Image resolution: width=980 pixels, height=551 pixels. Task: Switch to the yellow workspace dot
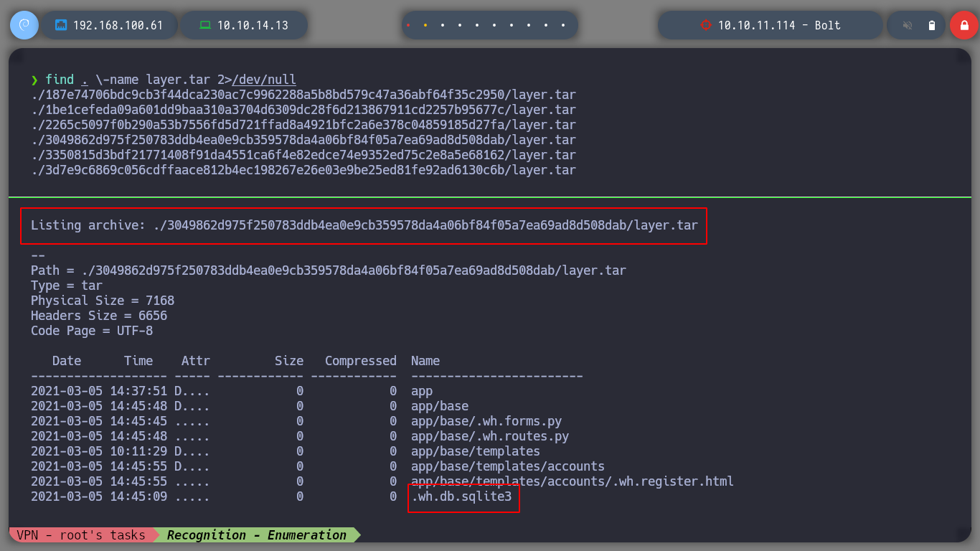click(425, 25)
